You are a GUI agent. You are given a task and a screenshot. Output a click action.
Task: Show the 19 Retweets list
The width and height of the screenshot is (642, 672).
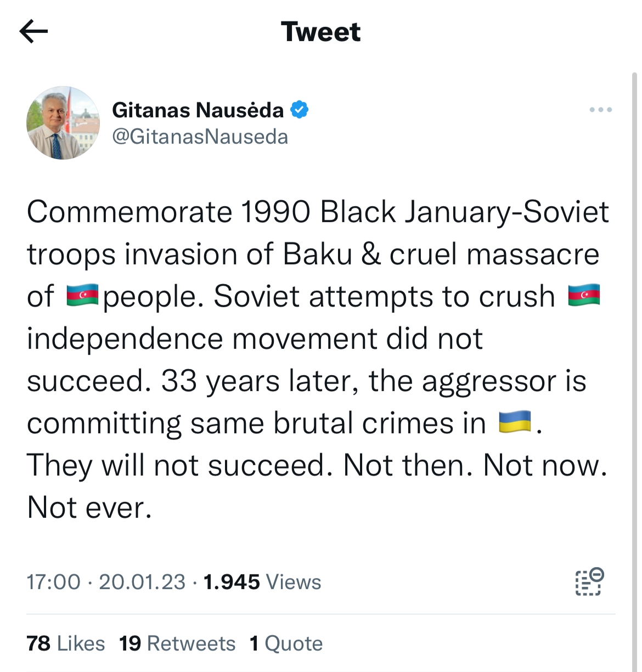177,643
